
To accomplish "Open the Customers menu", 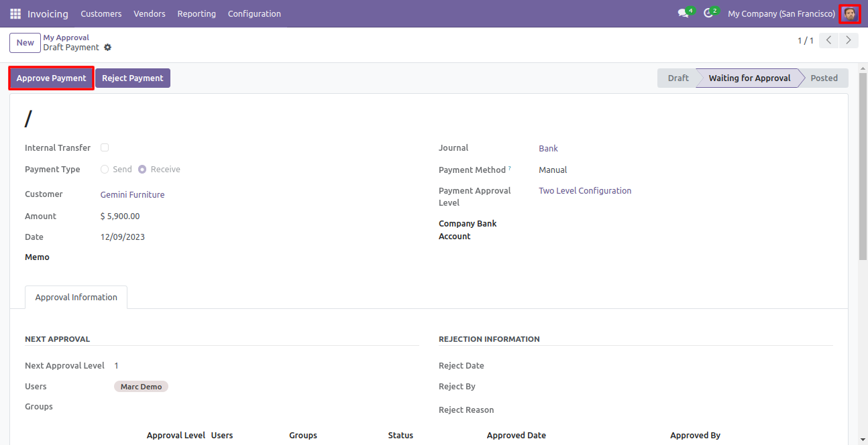I will [101, 13].
